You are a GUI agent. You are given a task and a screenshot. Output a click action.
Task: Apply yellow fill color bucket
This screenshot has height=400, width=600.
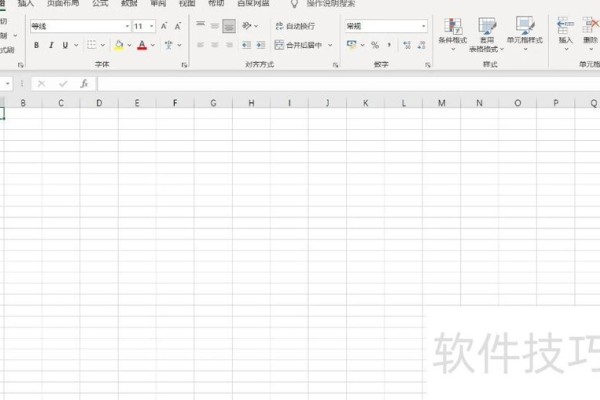click(x=119, y=45)
